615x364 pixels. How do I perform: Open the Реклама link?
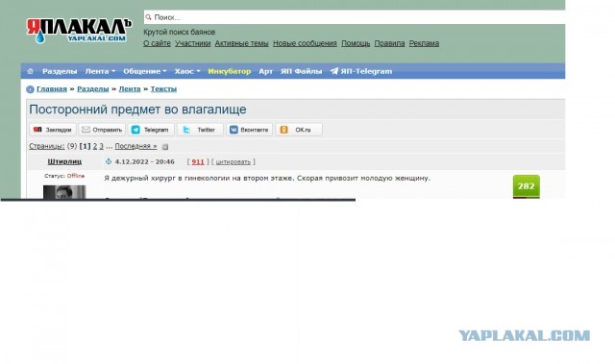point(424,43)
